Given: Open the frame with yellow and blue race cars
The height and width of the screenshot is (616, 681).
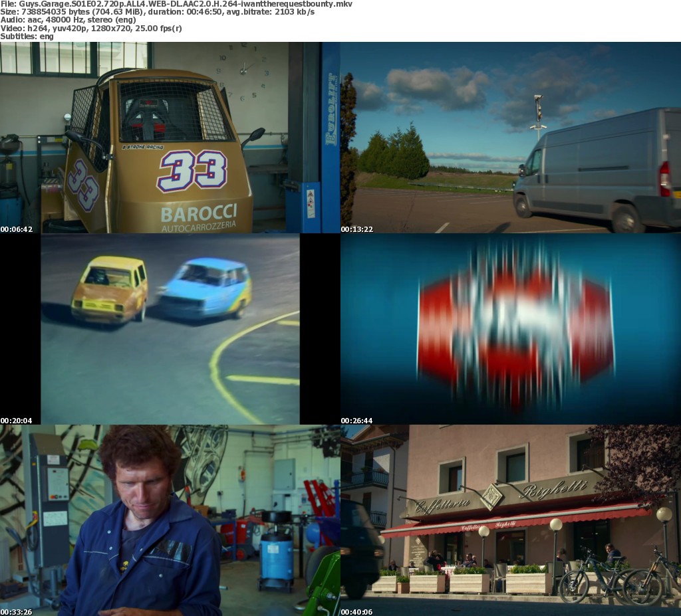Looking at the screenshot, I should [170, 329].
